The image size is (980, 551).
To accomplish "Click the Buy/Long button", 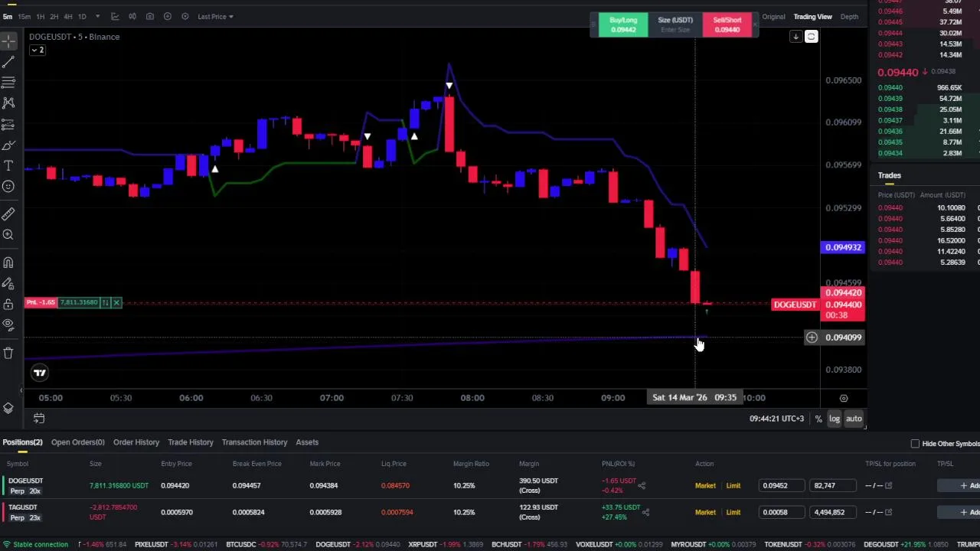I will pos(623,24).
